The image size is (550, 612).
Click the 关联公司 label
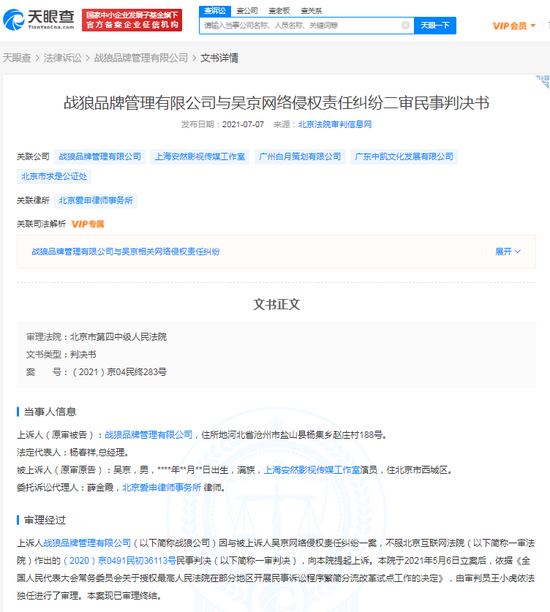(x=33, y=157)
